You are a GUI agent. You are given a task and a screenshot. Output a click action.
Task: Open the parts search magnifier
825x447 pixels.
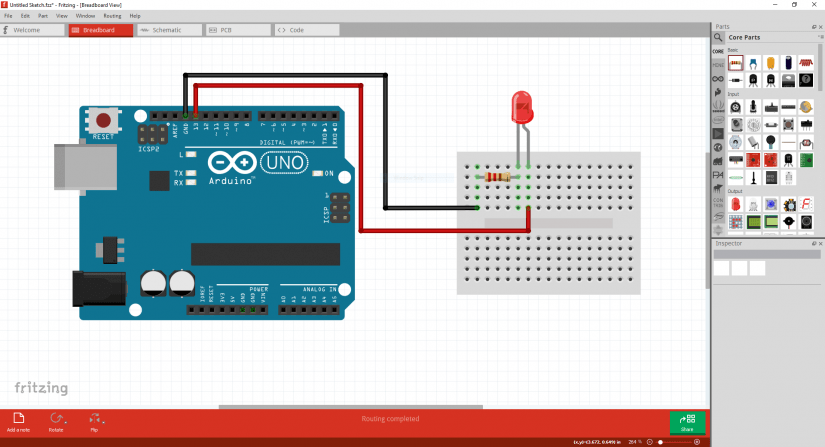718,37
